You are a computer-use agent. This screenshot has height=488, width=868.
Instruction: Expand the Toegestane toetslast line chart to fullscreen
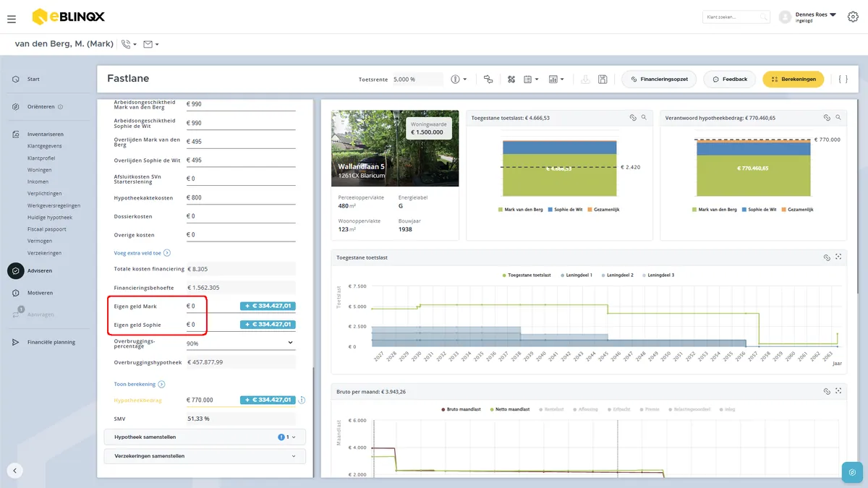click(838, 257)
